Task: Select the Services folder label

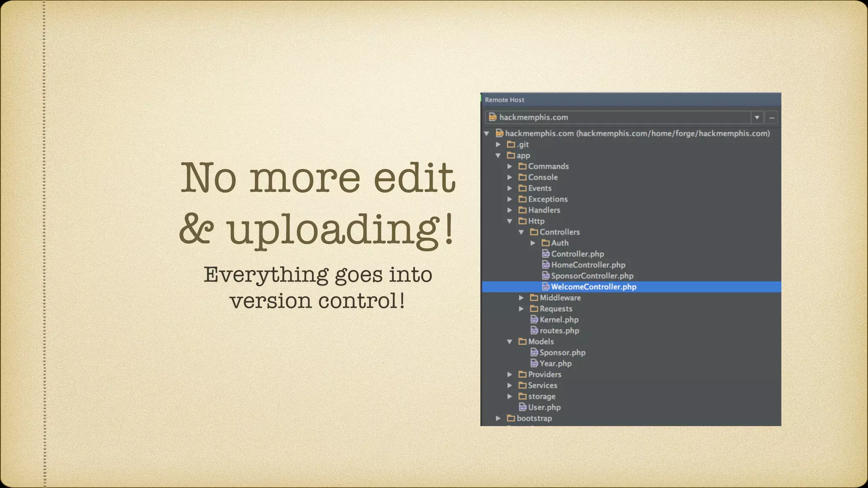Action: 543,385
